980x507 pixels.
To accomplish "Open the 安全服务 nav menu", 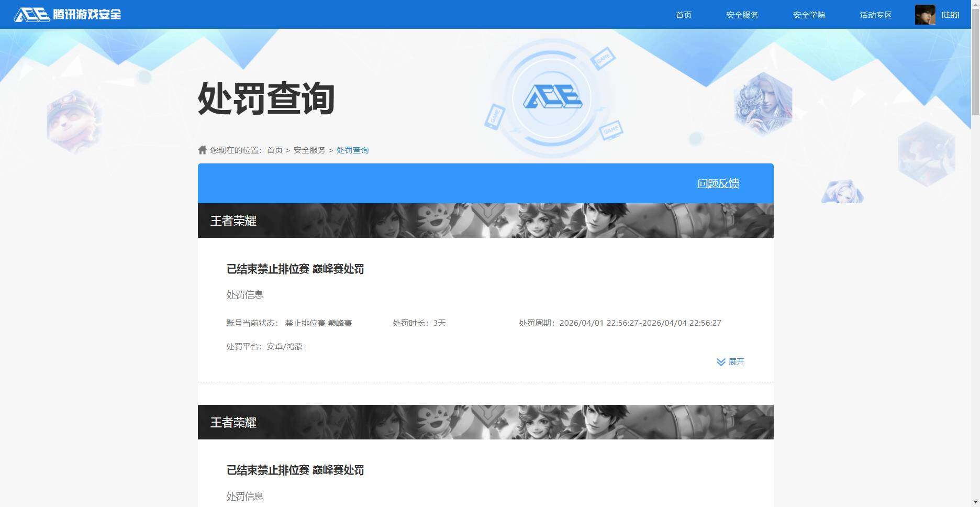I will (742, 15).
